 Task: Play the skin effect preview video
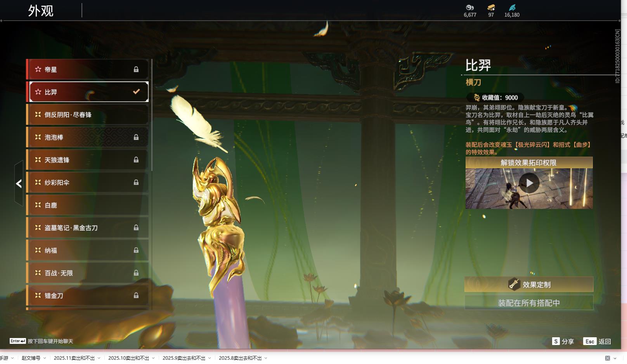point(529,183)
